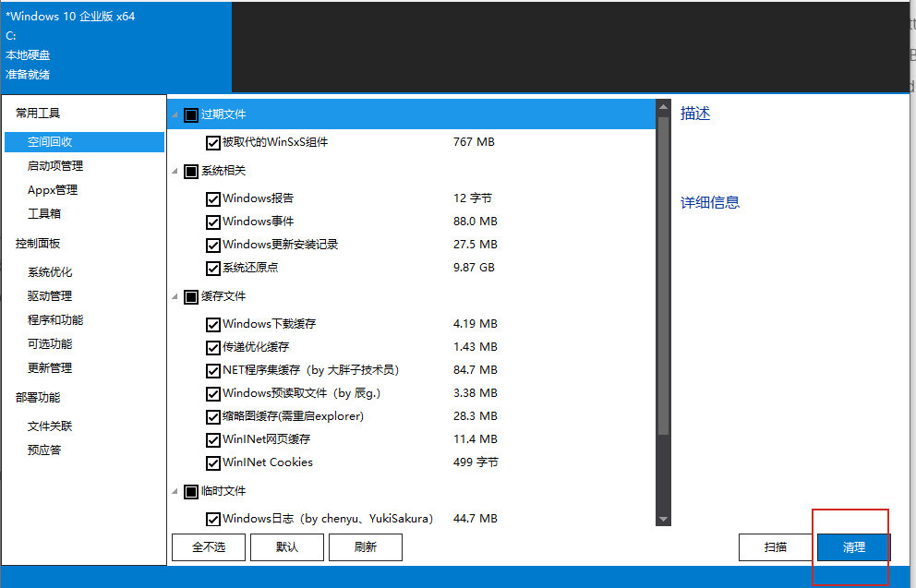Disable WinINet Cookies cleanup
This screenshot has width=916, height=588.
click(213, 462)
